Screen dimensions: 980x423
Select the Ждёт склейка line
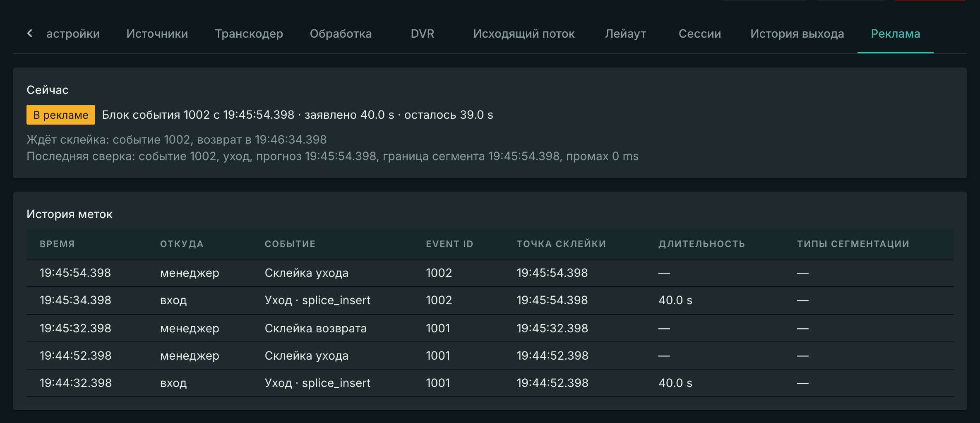click(176, 139)
